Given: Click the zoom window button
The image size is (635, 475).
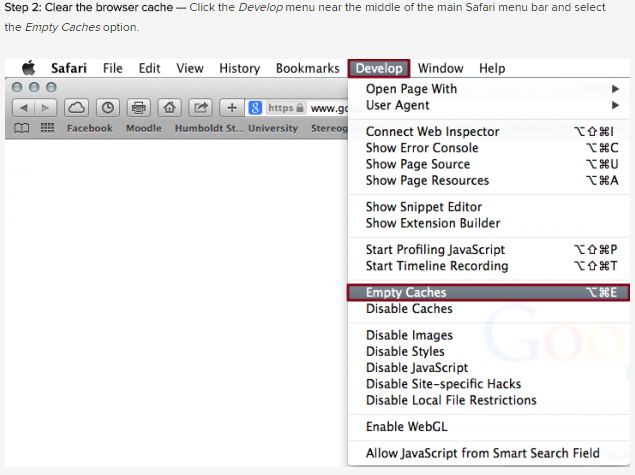Looking at the screenshot, I should click(51, 87).
